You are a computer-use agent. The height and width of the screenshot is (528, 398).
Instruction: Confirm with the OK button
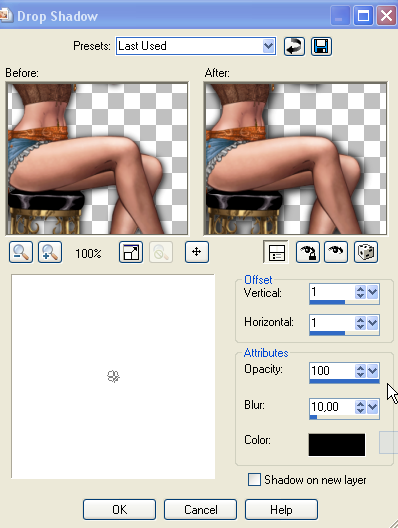pos(120,509)
